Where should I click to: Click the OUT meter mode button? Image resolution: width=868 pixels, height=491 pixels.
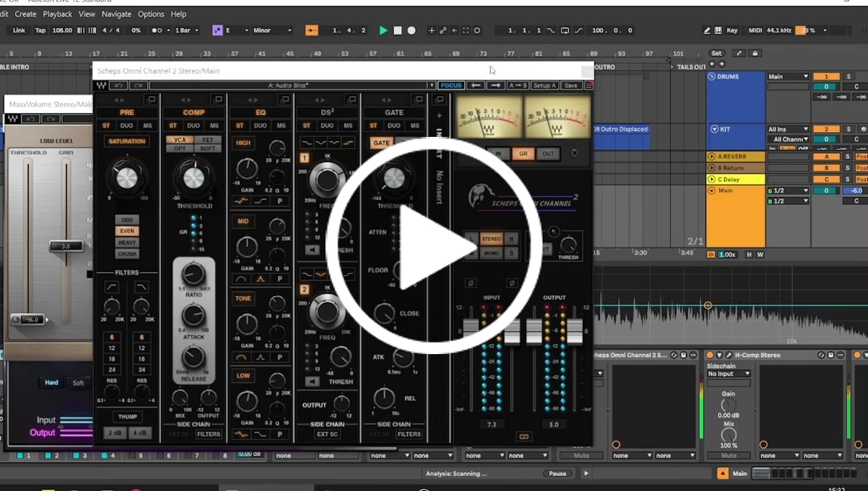[x=547, y=154]
